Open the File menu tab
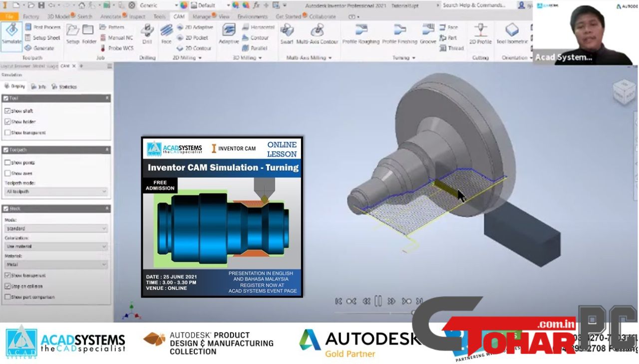The image size is (639, 364). point(8,16)
